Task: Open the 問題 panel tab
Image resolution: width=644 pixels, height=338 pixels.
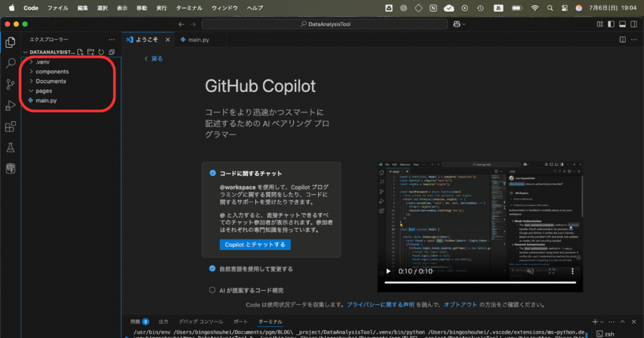Action: 139,322
